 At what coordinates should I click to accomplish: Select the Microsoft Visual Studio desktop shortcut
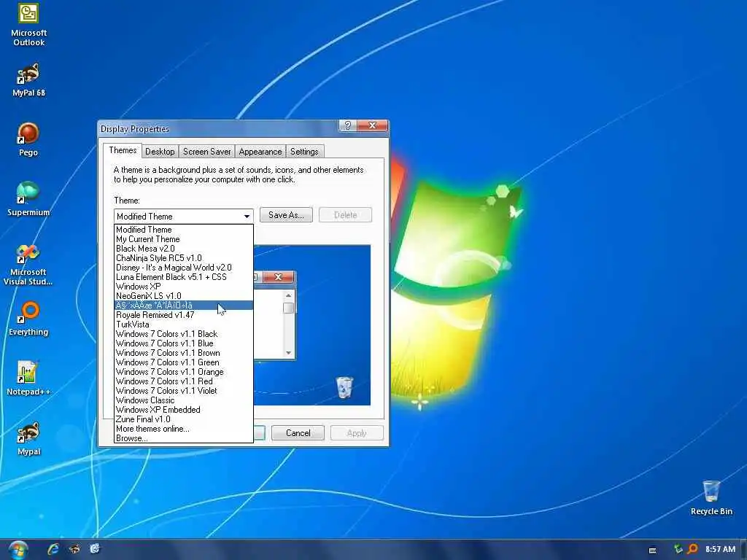coord(28,264)
